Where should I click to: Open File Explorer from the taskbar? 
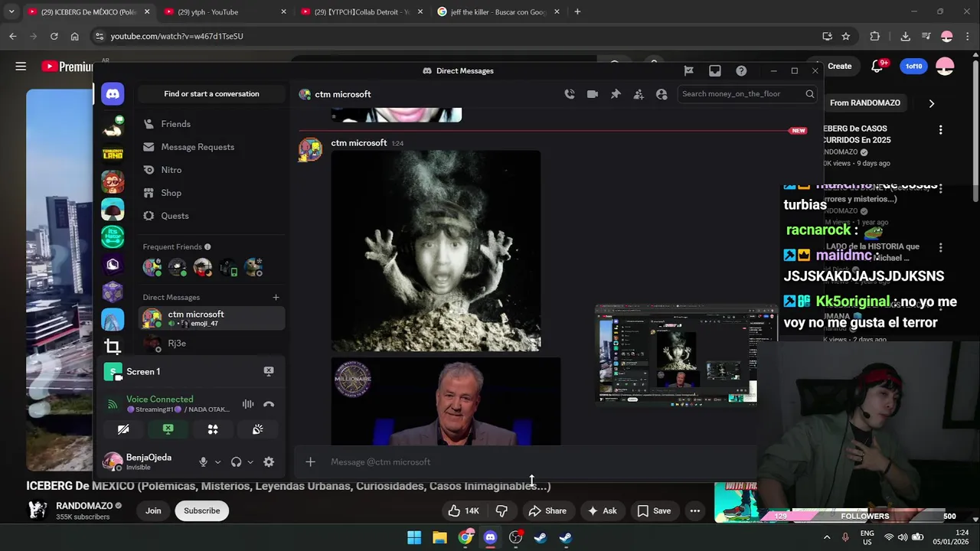pos(439,537)
